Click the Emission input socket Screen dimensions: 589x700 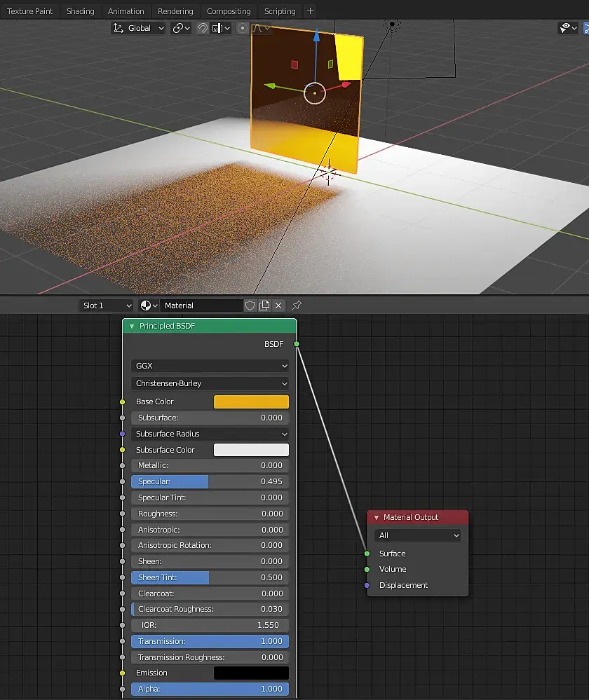click(123, 673)
